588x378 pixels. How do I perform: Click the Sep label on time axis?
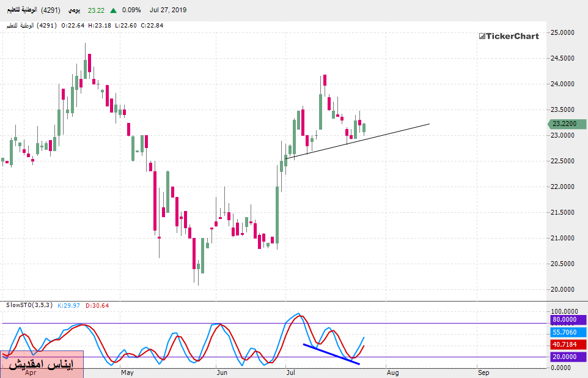483,372
